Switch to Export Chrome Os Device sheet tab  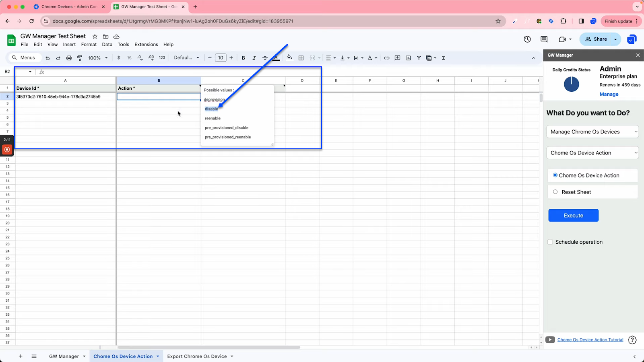point(200,356)
